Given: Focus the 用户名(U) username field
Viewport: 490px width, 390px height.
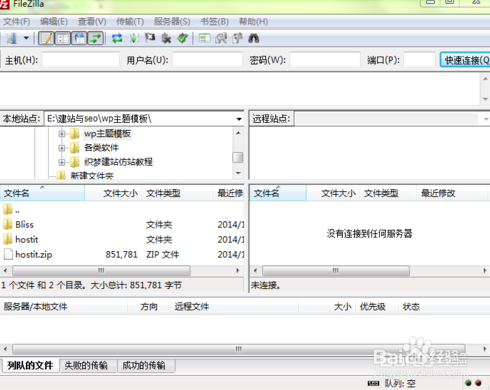Looking at the screenshot, I should (x=207, y=60).
